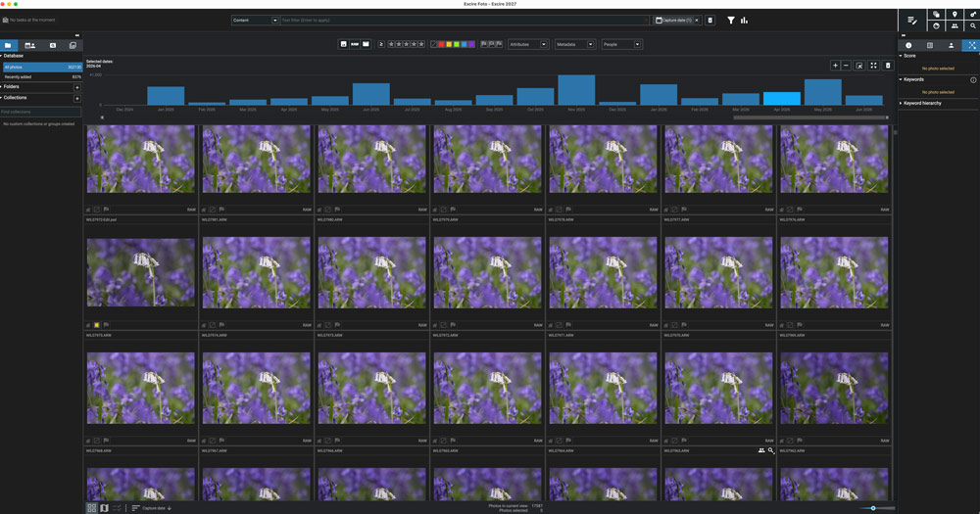Switch to grid view in bottom bar

pyautogui.click(x=92, y=508)
